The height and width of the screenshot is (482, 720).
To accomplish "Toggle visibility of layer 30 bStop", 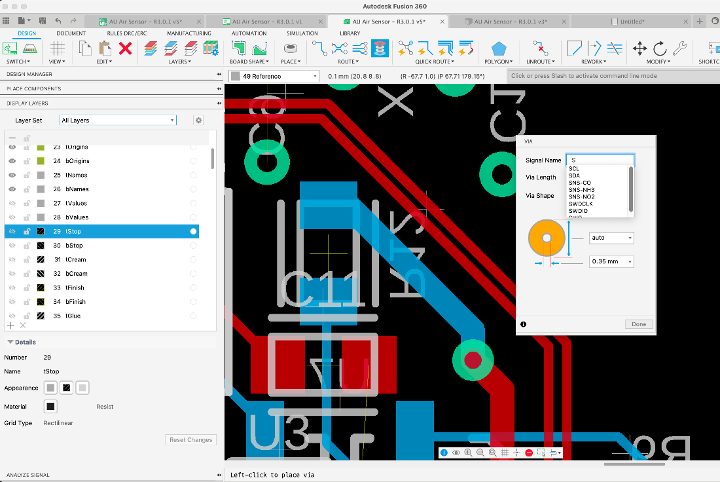I will click(x=13, y=245).
